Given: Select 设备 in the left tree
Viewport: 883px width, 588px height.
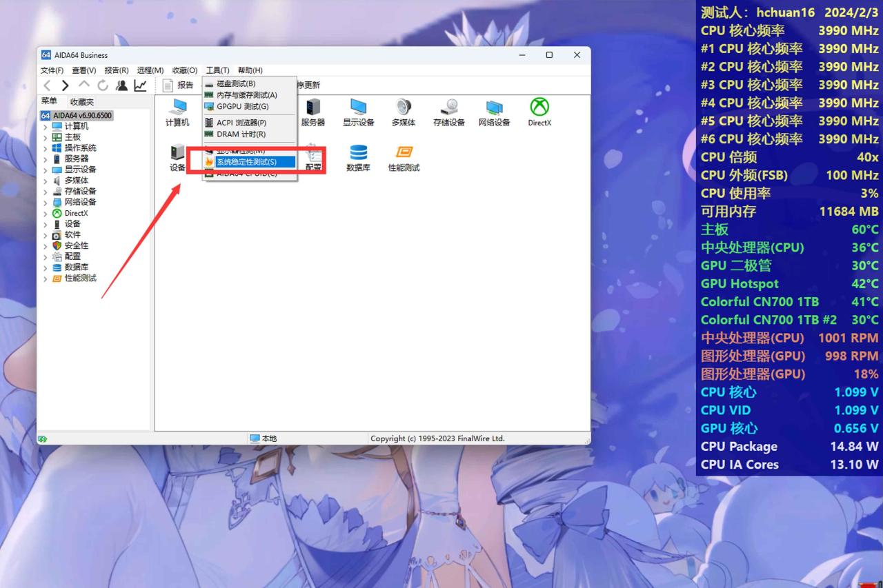Looking at the screenshot, I should point(72,224).
